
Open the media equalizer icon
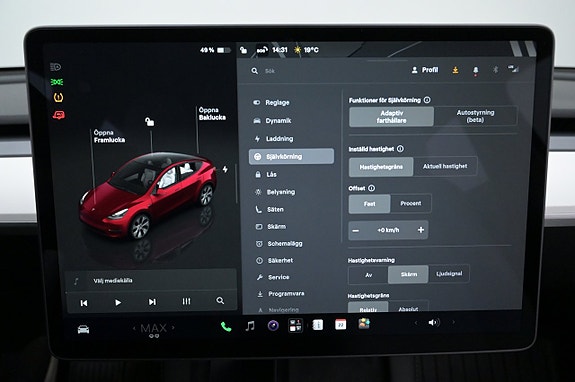pos(186,301)
